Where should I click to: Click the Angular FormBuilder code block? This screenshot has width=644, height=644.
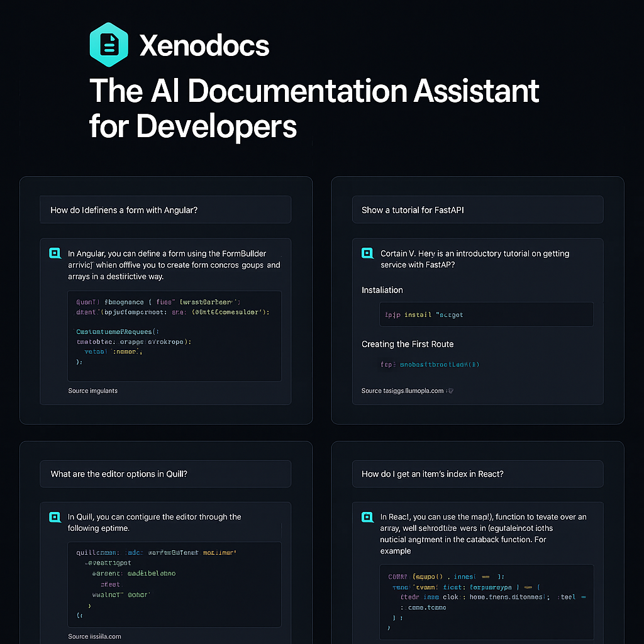(175, 336)
